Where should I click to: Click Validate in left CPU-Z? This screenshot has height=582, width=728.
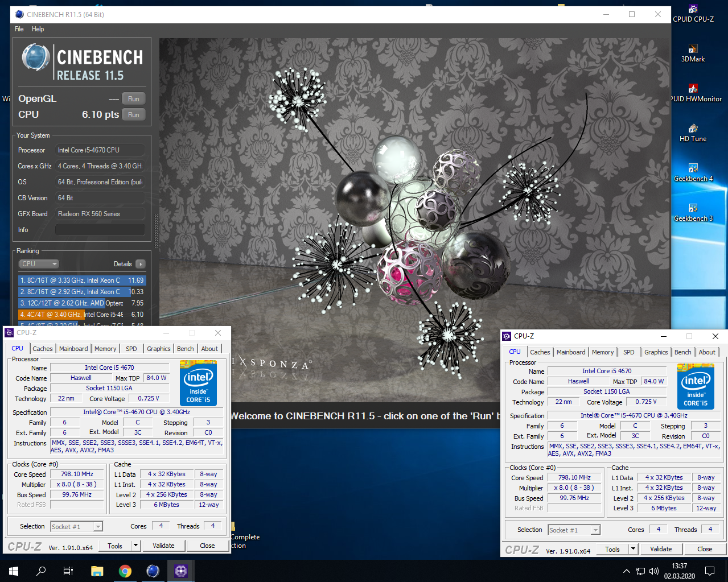163,546
